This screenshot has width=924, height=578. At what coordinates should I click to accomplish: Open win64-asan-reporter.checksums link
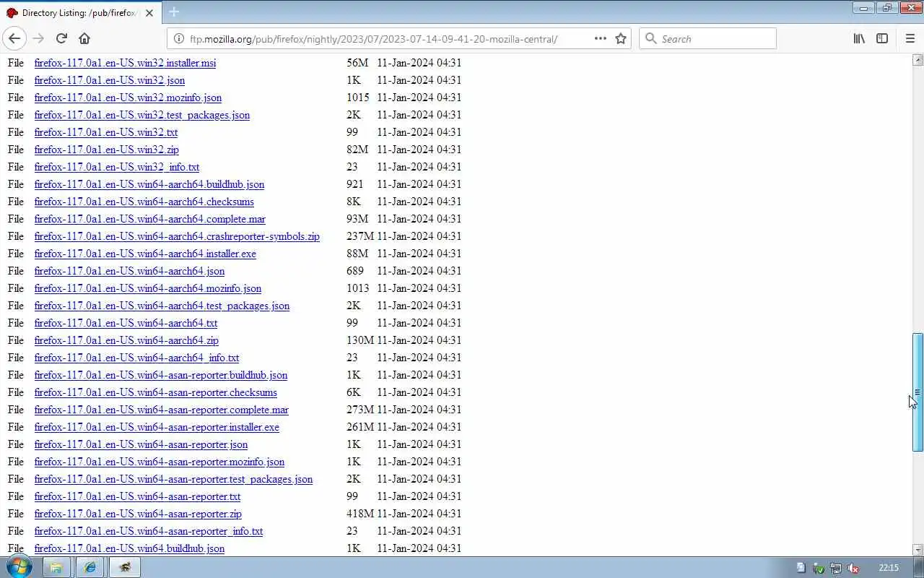pos(156,392)
